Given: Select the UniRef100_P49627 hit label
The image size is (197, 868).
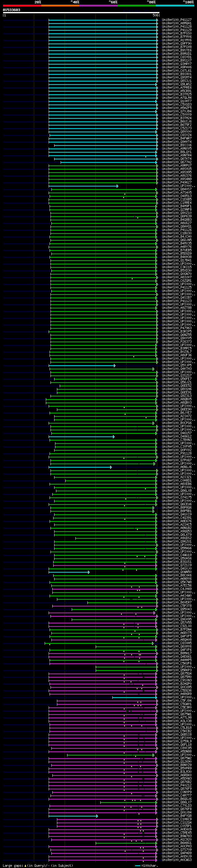Looking at the screenshot, I should pyautogui.click(x=176, y=183).
